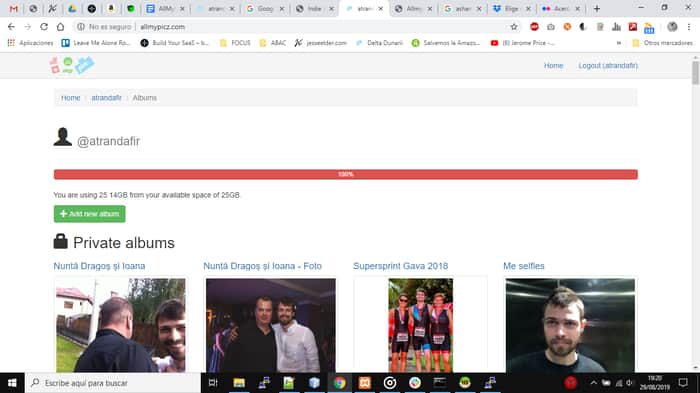Screen dimensions: 700x393
Task: Open the FOCUS bookmarks folder
Action: point(235,43)
